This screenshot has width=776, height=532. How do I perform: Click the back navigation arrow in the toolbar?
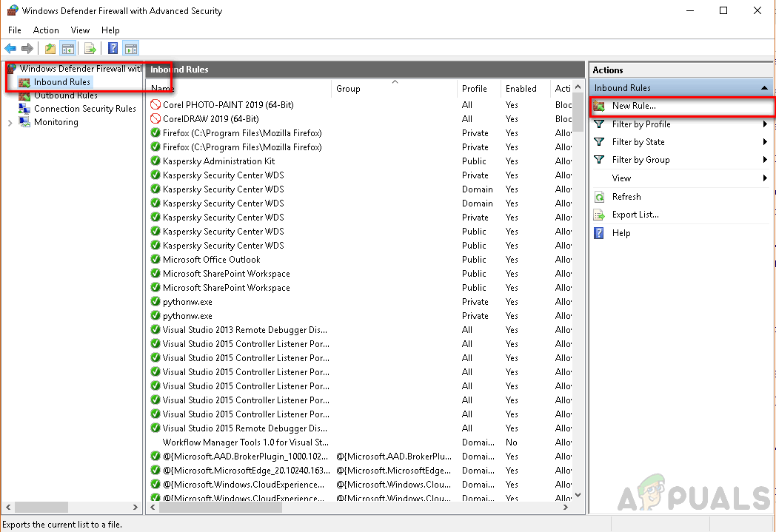pyautogui.click(x=10, y=48)
